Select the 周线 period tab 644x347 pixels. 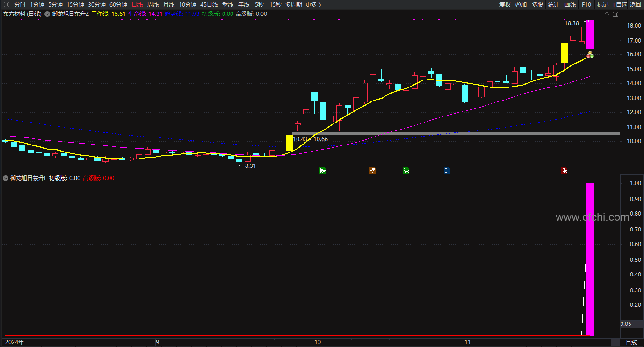(x=153, y=4)
